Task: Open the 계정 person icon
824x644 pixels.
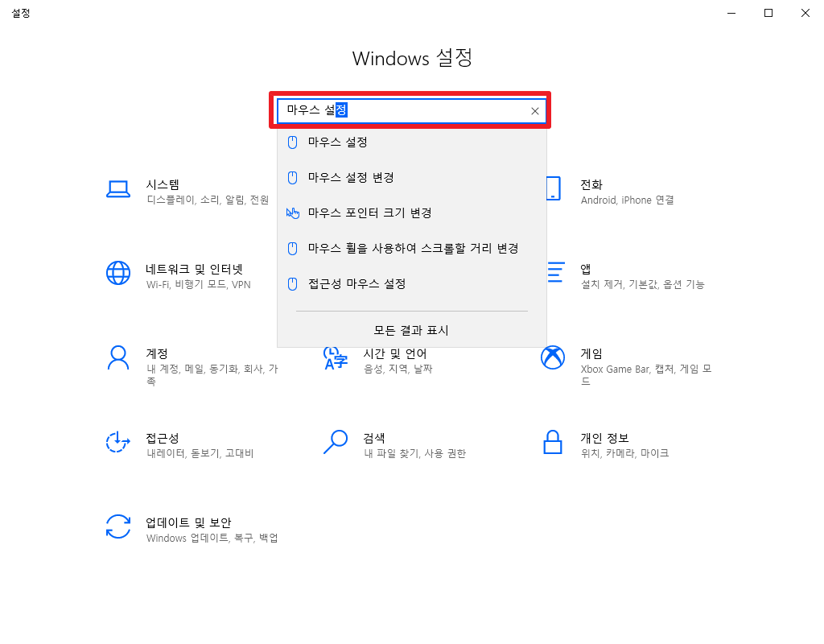Action: 118,358
